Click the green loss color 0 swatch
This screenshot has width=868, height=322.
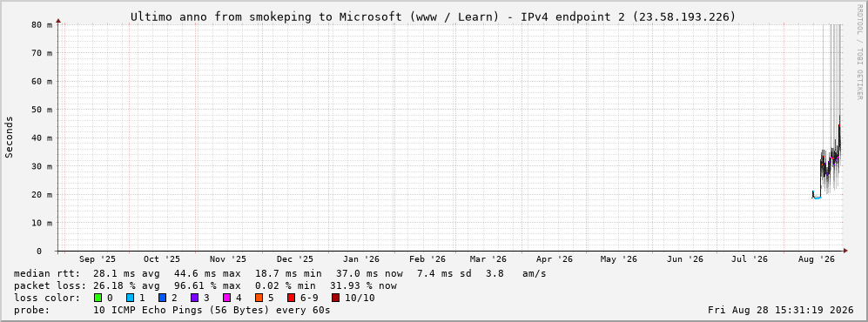(x=98, y=298)
